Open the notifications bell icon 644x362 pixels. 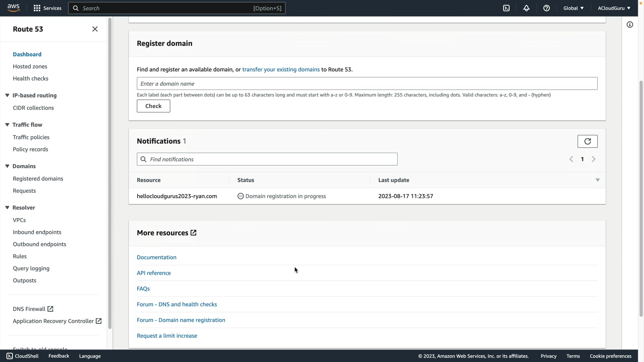[526, 8]
